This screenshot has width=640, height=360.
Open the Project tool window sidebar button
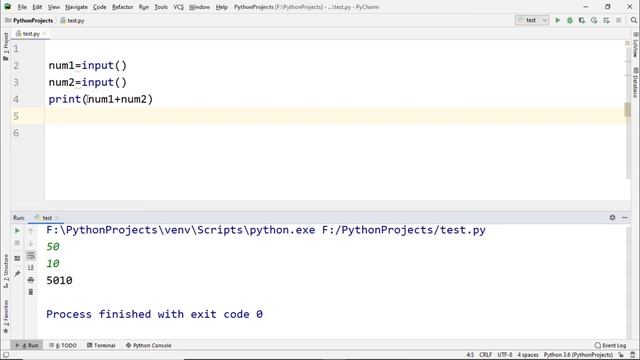pos(6,46)
